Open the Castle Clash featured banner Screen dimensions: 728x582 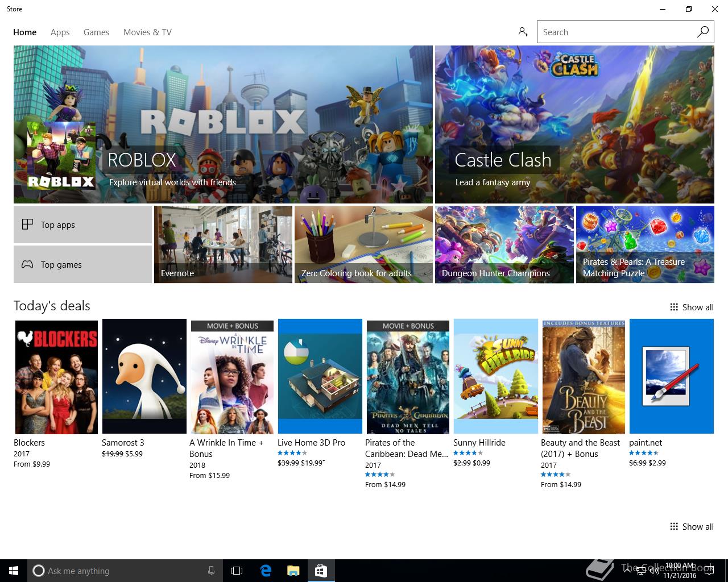coord(574,124)
